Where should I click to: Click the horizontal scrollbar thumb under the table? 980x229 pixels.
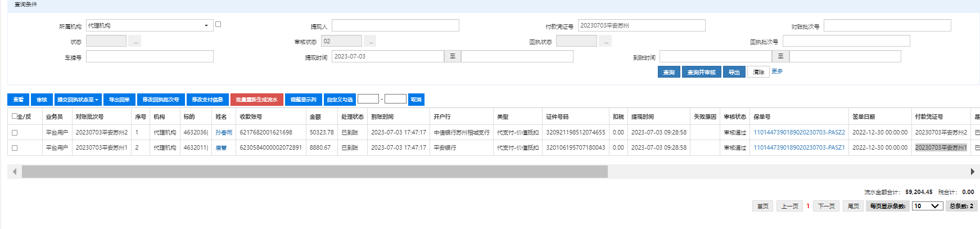pyautogui.click(x=315, y=172)
